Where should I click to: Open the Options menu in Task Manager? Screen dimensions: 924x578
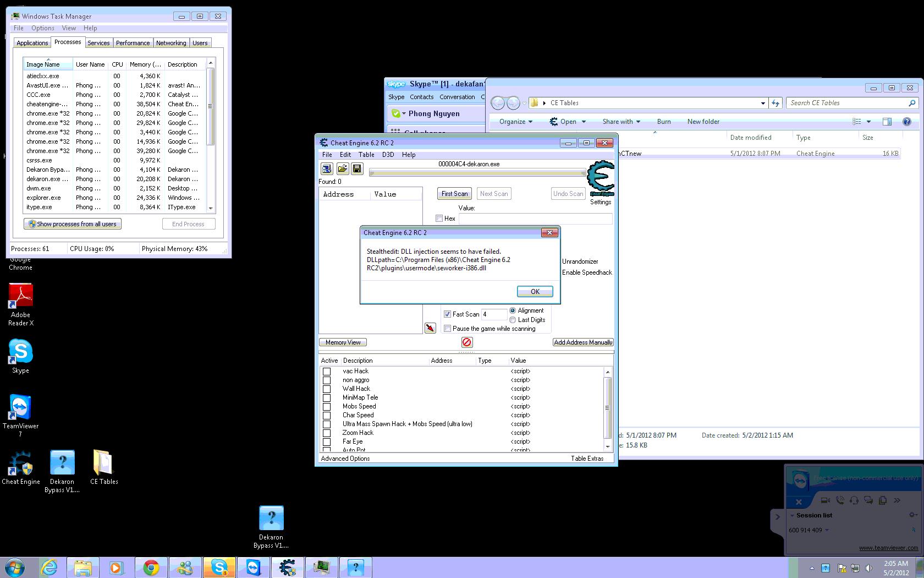tap(42, 28)
